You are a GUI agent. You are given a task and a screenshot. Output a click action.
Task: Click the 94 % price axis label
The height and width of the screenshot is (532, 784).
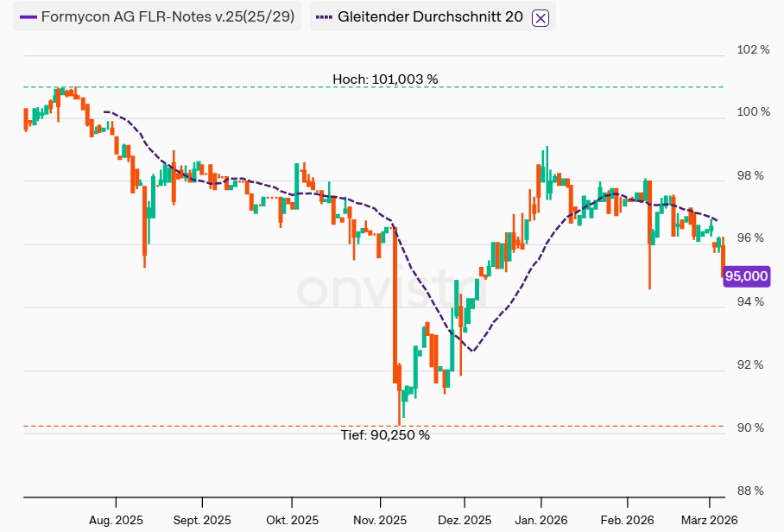pos(750,301)
